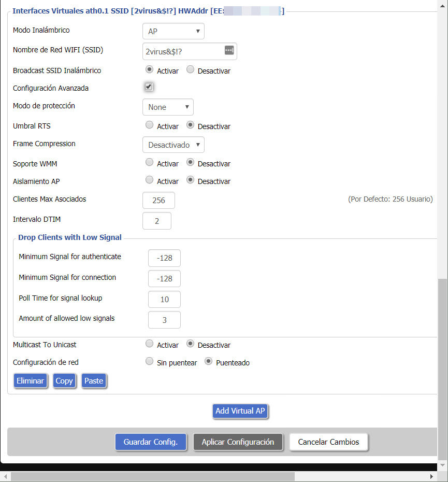
Task: Uncheck the Configuración Avanzada checkbox
Action: pos(149,87)
